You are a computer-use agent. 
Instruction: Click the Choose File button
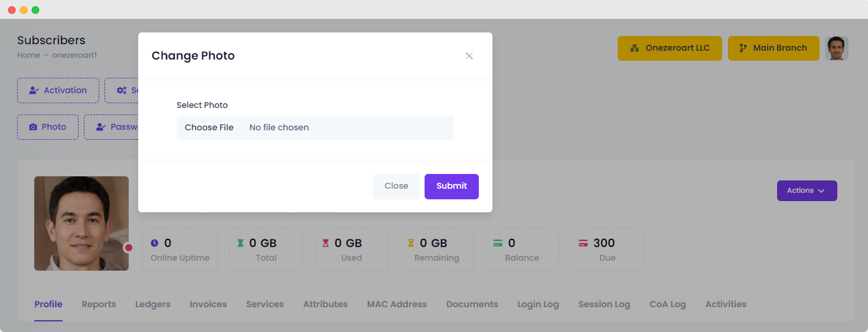tap(209, 127)
